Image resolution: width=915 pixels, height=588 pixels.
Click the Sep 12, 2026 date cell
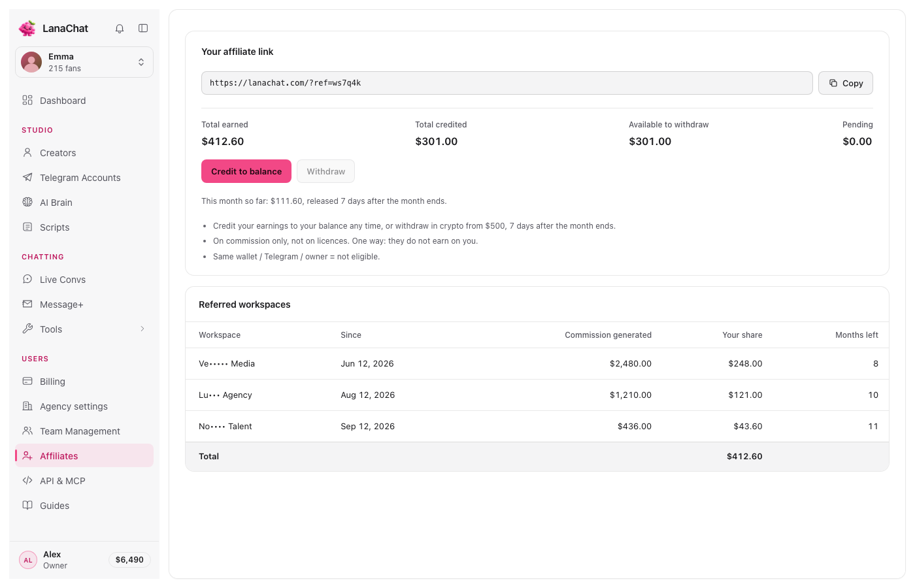tap(368, 426)
